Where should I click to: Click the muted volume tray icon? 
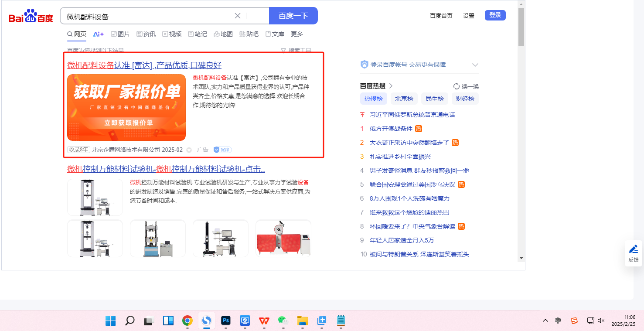point(601,321)
